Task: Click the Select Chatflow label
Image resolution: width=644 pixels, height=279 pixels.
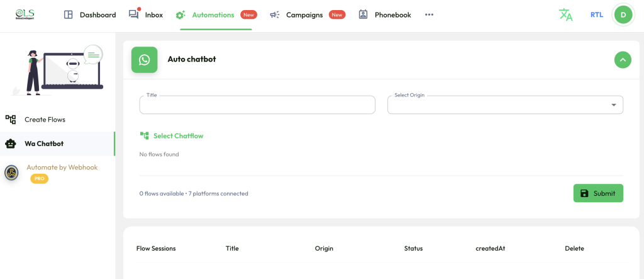Action: click(178, 136)
